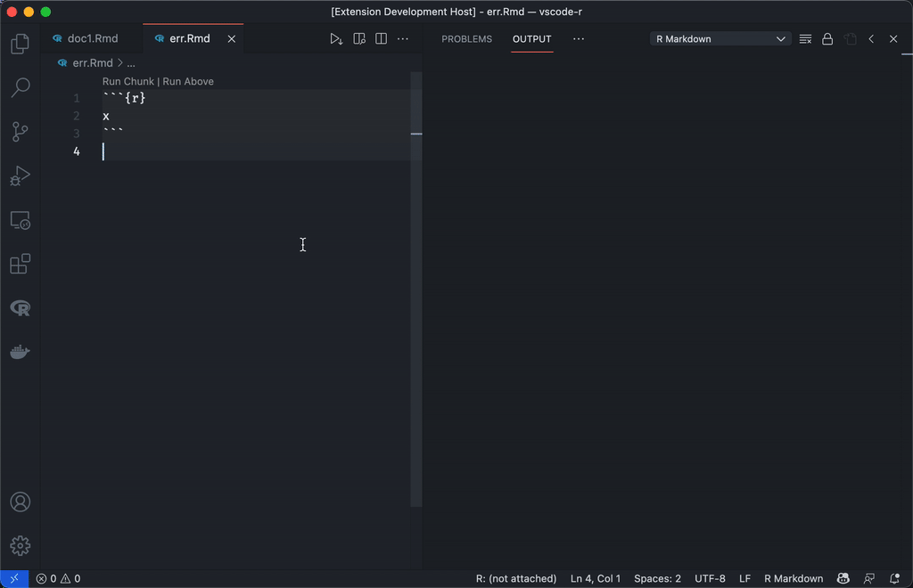Close the err.Rmd tab

(x=232, y=39)
